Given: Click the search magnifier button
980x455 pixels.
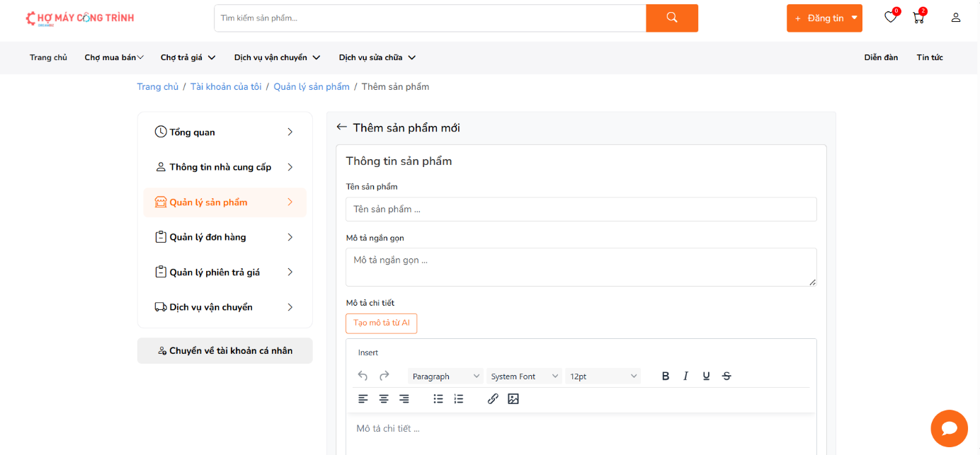Looking at the screenshot, I should pyautogui.click(x=671, y=18).
